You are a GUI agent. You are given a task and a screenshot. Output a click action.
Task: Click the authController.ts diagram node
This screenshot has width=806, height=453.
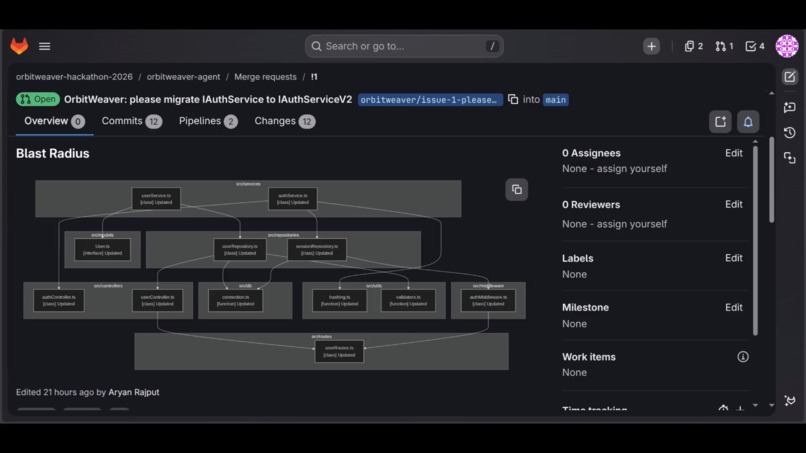point(59,301)
